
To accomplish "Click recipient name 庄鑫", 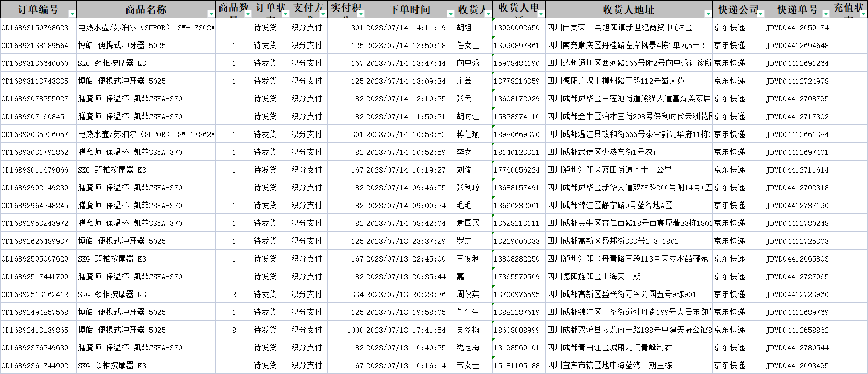I will click(x=464, y=81).
